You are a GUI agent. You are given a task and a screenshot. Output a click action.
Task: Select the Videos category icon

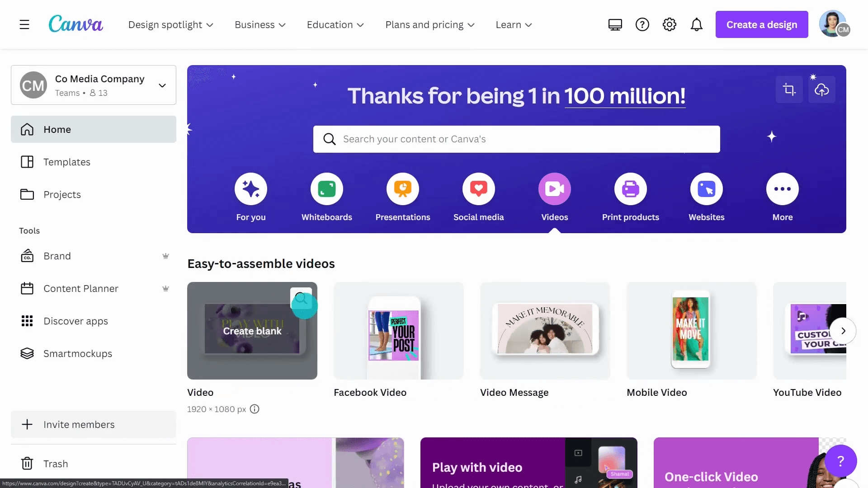pyautogui.click(x=555, y=189)
